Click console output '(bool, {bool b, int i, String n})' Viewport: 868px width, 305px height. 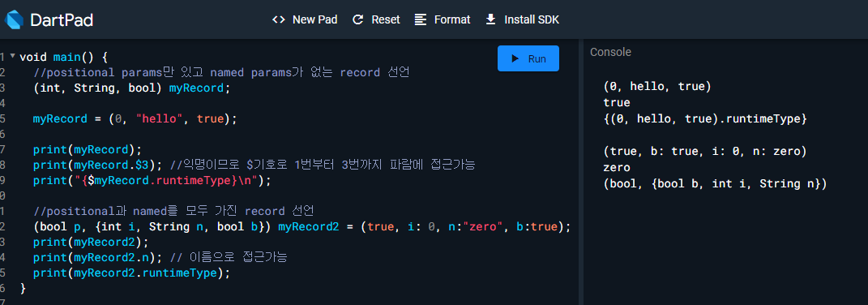point(715,184)
